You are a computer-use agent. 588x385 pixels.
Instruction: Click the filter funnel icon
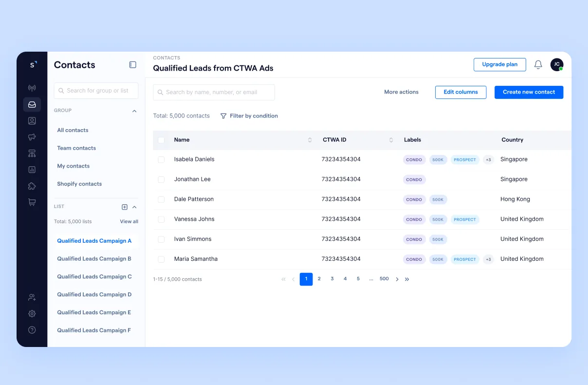coord(223,116)
